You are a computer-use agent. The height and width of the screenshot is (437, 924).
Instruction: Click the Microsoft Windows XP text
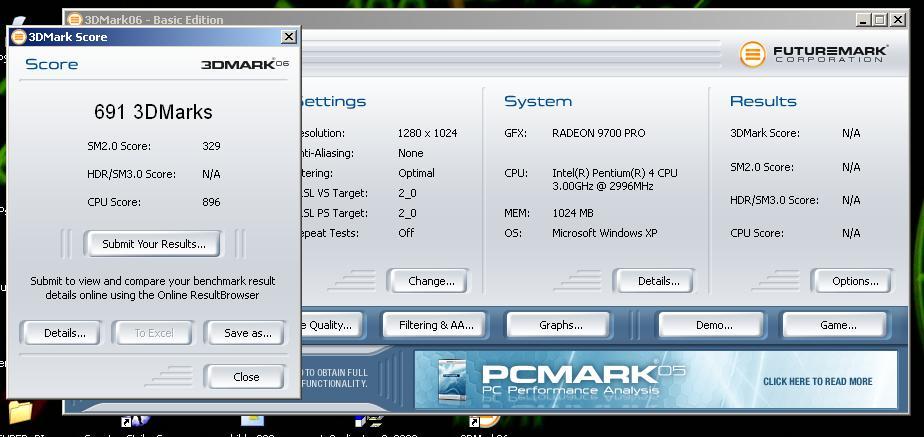pos(605,233)
